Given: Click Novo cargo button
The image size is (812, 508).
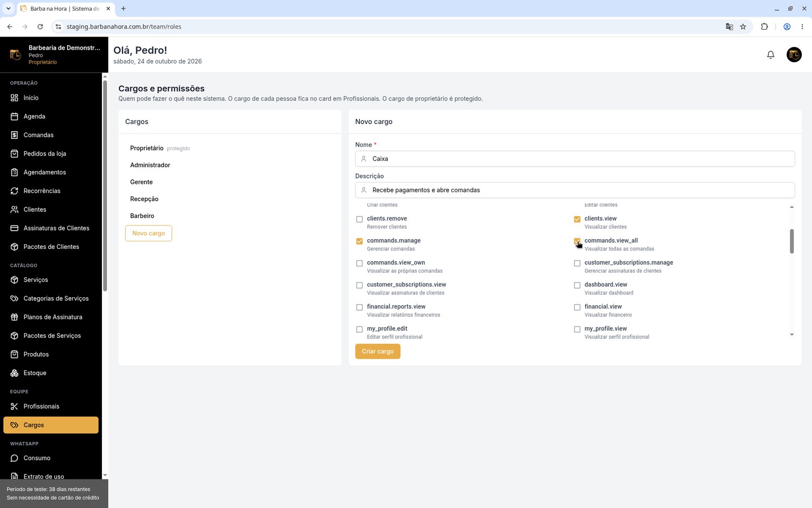Looking at the screenshot, I should (149, 233).
